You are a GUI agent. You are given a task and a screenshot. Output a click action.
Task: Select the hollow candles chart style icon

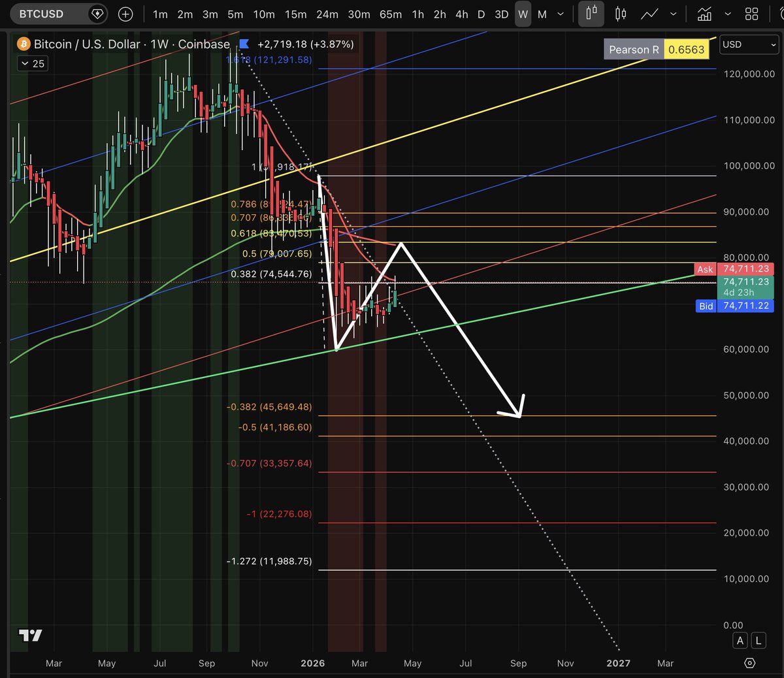(x=621, y=14)
